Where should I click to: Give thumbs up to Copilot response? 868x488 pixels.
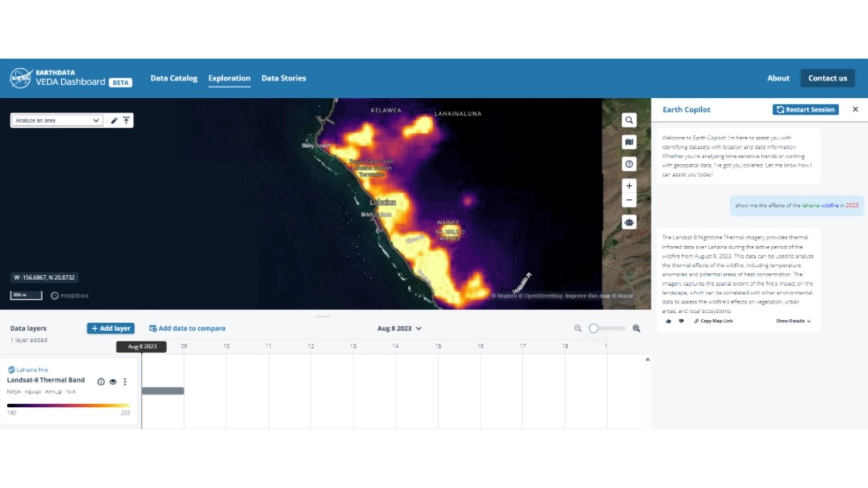[x=669, y=321]
